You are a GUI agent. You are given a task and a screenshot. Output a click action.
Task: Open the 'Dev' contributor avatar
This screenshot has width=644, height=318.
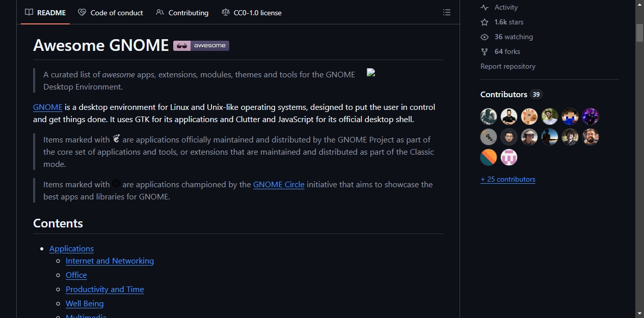coord(489,137)
